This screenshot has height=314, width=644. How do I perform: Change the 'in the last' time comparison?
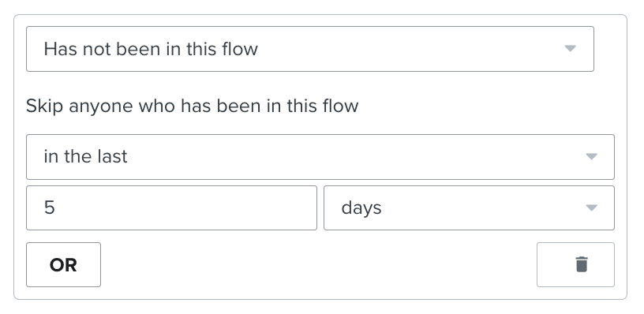[320, 157]
